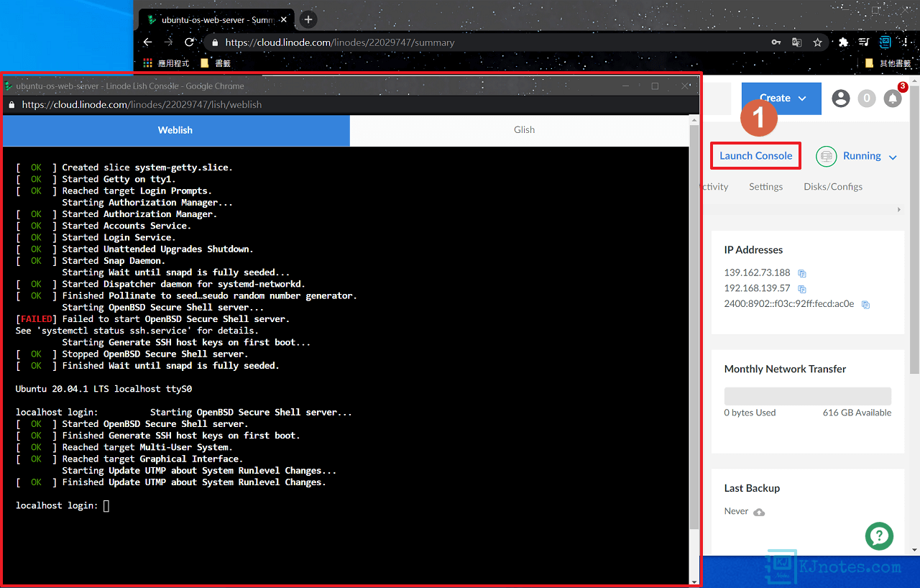Click the '616 GB Available' text
The height and width of the screenshot is (588, 920).
coord(857,413)
